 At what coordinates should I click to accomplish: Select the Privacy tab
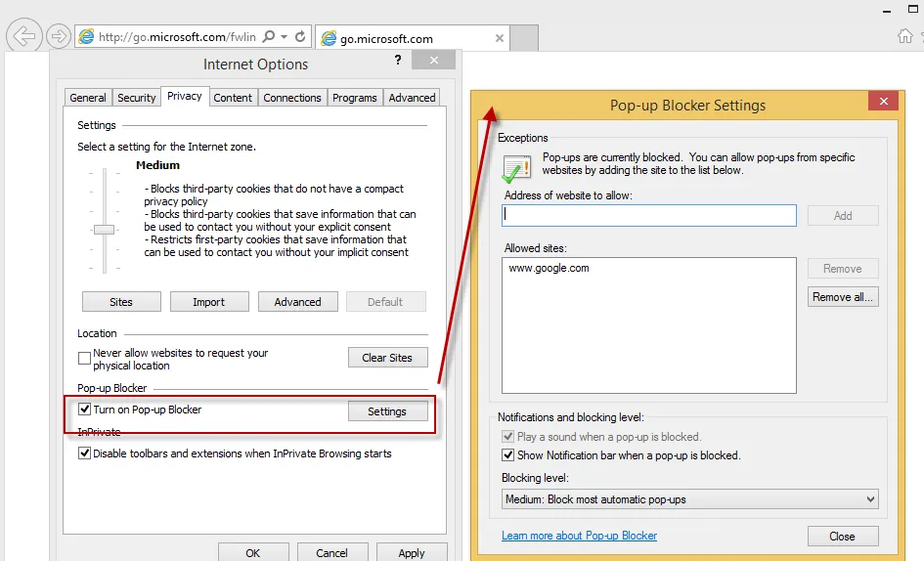tap(185, 96)
